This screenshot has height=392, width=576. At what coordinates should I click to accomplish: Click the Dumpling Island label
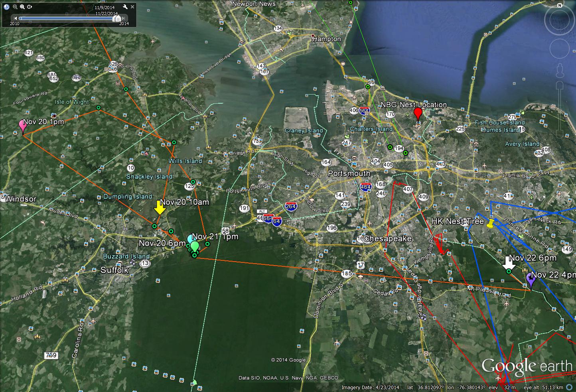point(128,197)
